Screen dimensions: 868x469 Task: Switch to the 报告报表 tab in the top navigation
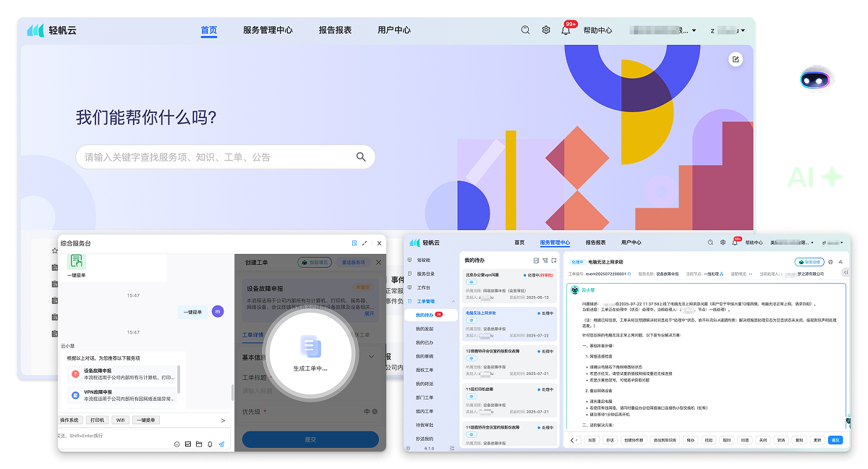(x=335, y=30)
